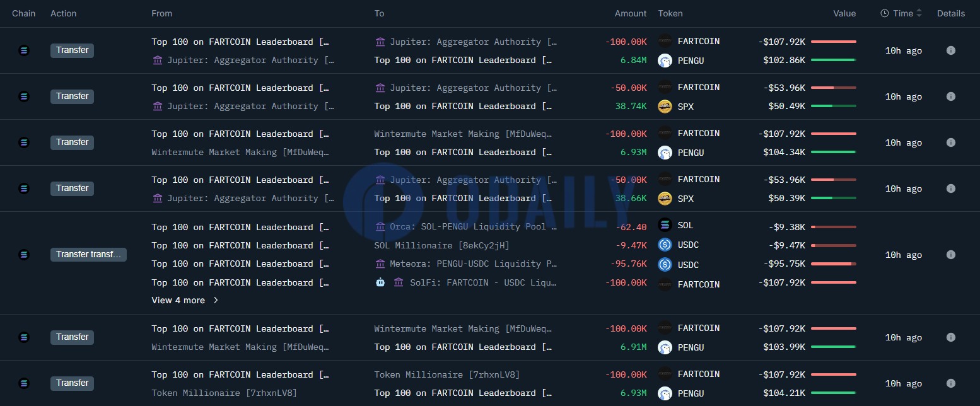
Task: Click PENGU token icon beside 6.84M amount
Action: click(665, 61)
